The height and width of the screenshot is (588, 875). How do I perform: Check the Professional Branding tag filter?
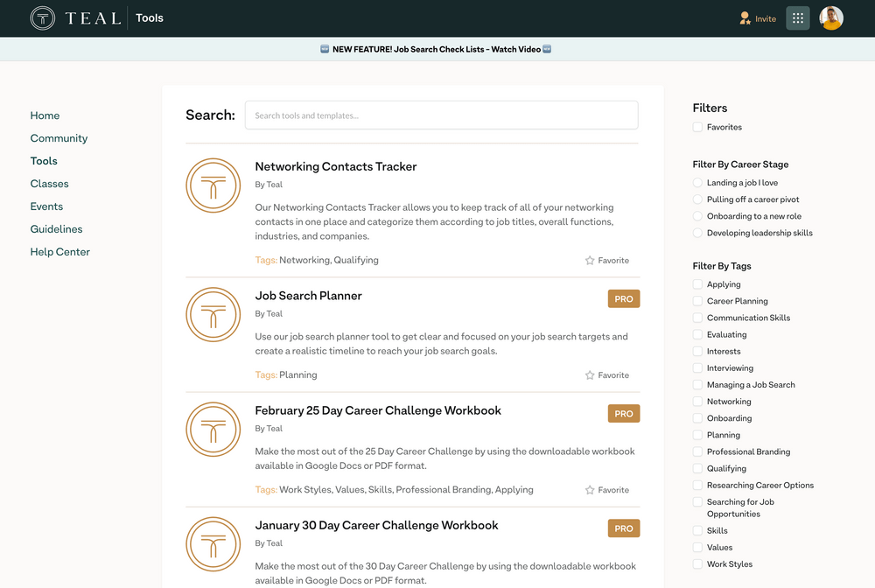coord(697,451)
